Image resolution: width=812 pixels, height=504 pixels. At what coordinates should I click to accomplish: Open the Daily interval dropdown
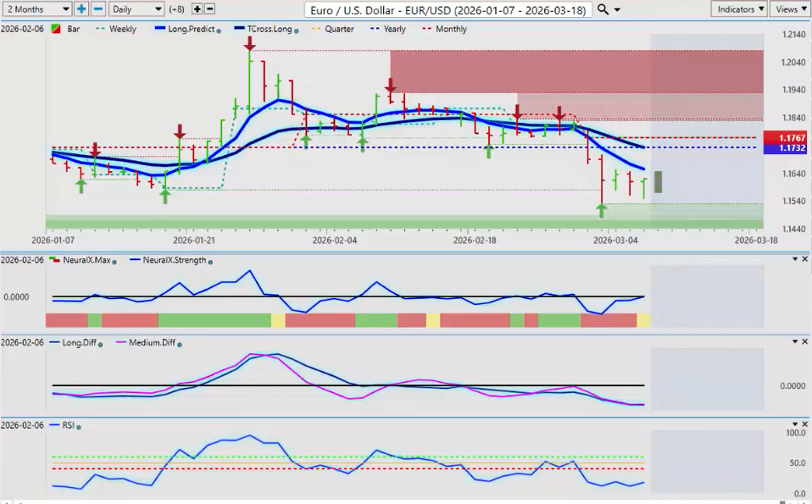pos(136,8)
